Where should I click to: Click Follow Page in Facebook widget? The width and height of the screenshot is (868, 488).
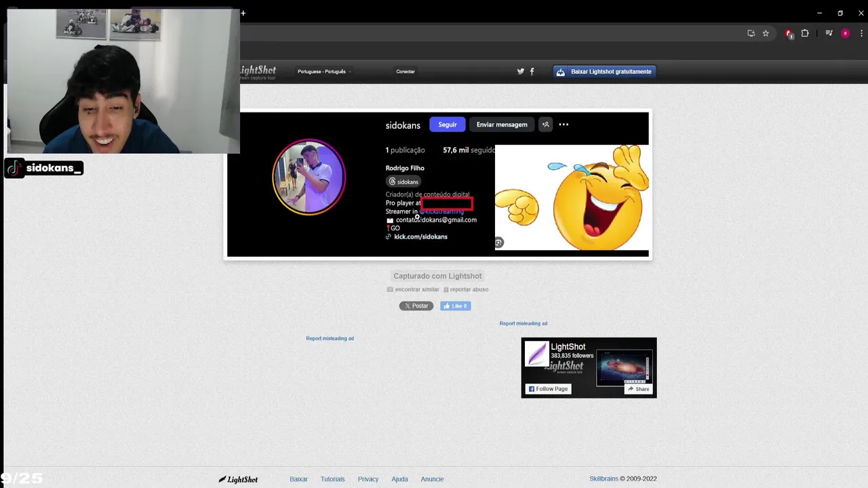tap(548, 389)
